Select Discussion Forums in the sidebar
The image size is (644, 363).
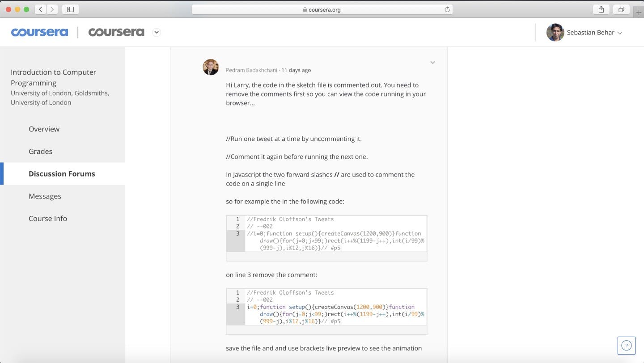[62, 173]
